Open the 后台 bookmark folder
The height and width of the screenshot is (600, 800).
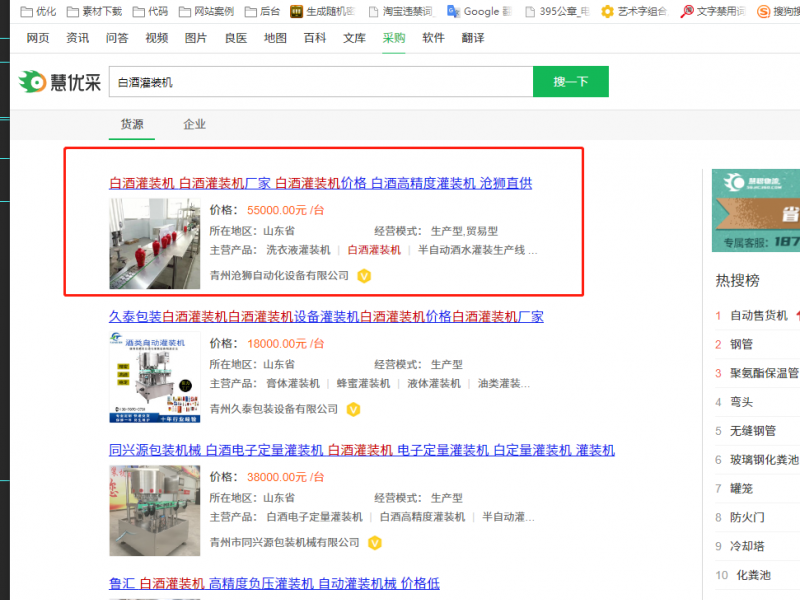(262, 11)
